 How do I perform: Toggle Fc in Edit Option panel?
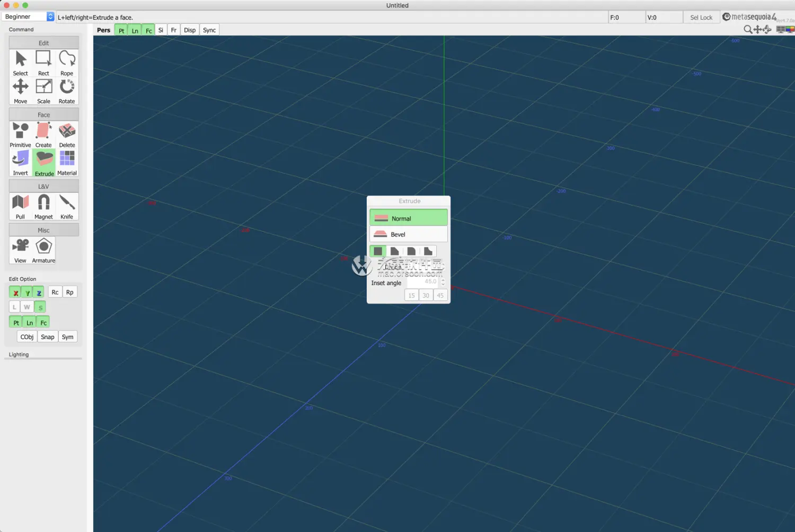coord(43,322)
